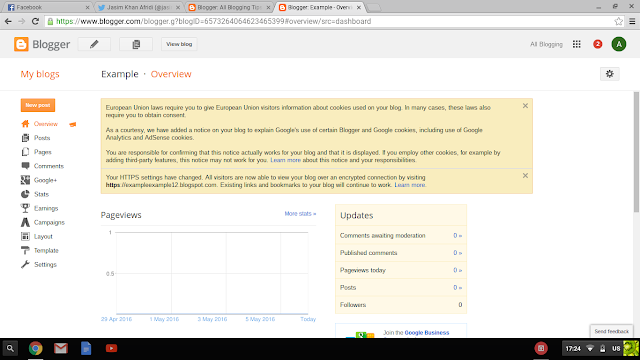Click the Blogger logo icon
The height and width of the screenshot is (360, 640).
tap(21, 44)
